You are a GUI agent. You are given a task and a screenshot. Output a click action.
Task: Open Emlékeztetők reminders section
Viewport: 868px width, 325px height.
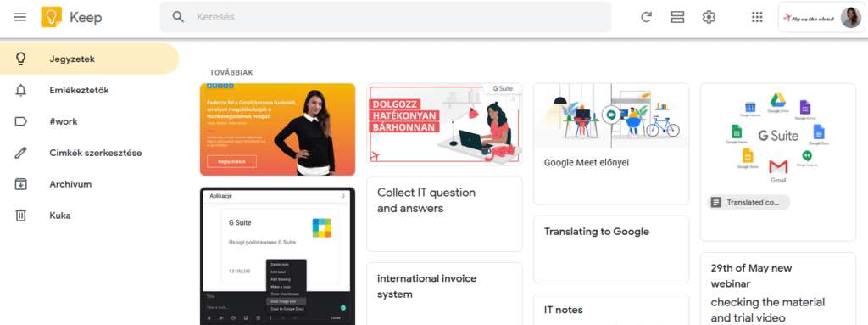89,90
